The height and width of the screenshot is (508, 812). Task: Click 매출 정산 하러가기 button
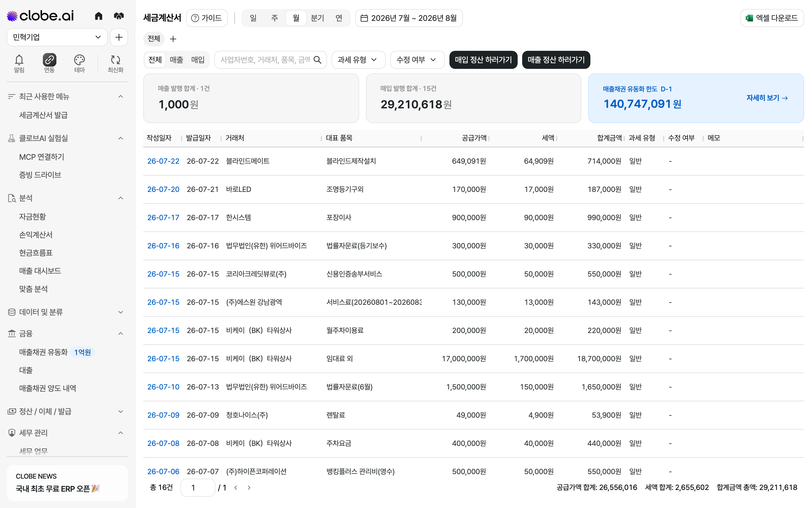click(556, 60)
